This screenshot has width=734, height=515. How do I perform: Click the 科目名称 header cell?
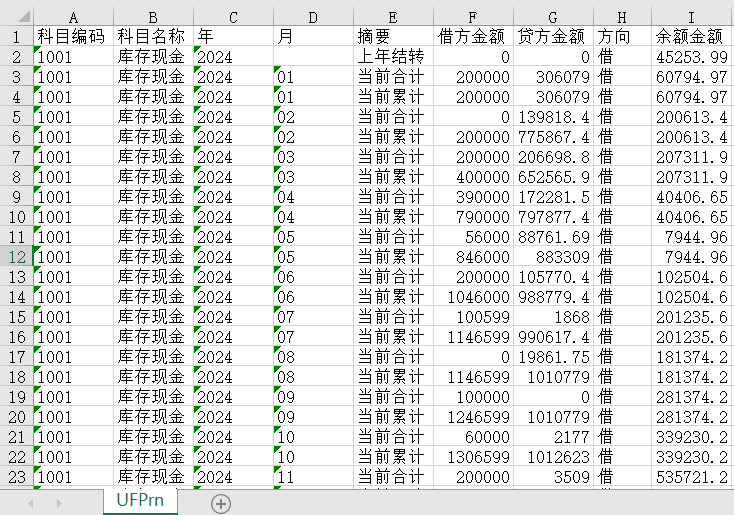[154, 36]
